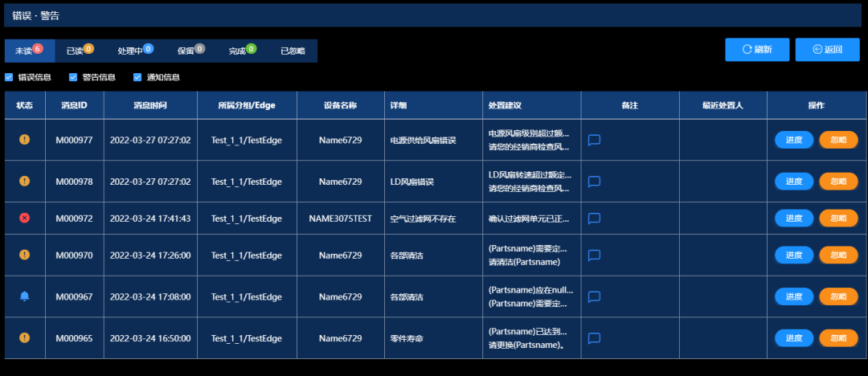Toggle the 警告信息 checkbox
Viewport: 868px width, 376px height.
click(x=73, y=78)
